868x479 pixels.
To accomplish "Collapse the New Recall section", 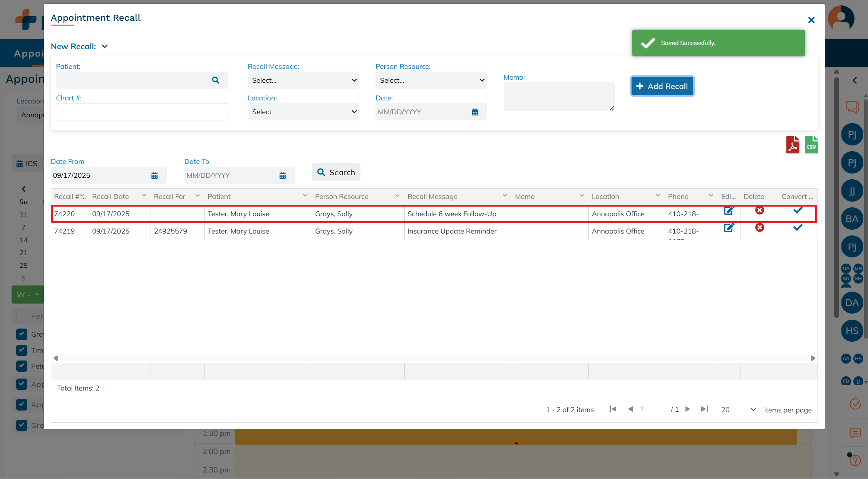I will pyautogui.click(x=105, y=47).
